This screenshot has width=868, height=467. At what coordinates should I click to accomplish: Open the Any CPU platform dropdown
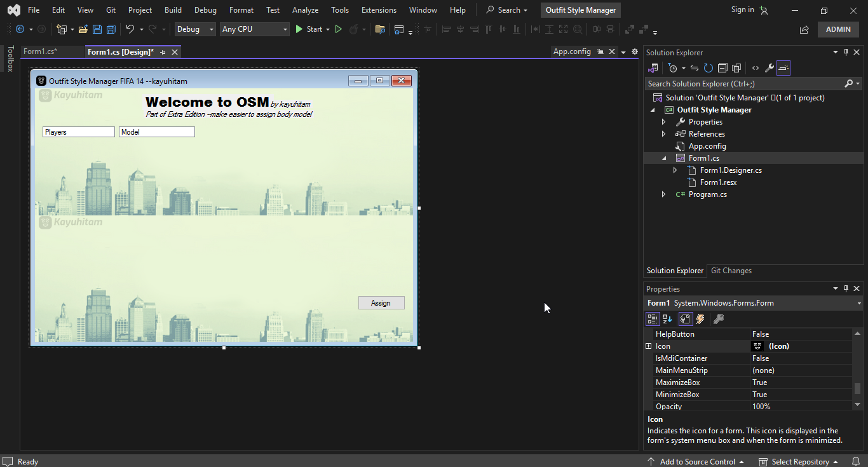[255, 29]
